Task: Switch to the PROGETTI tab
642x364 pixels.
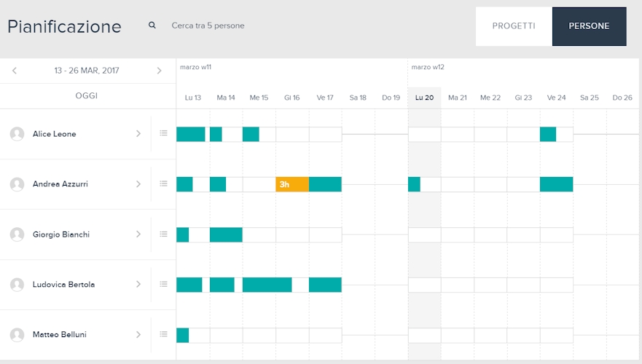Action: [x=514, y=26]
